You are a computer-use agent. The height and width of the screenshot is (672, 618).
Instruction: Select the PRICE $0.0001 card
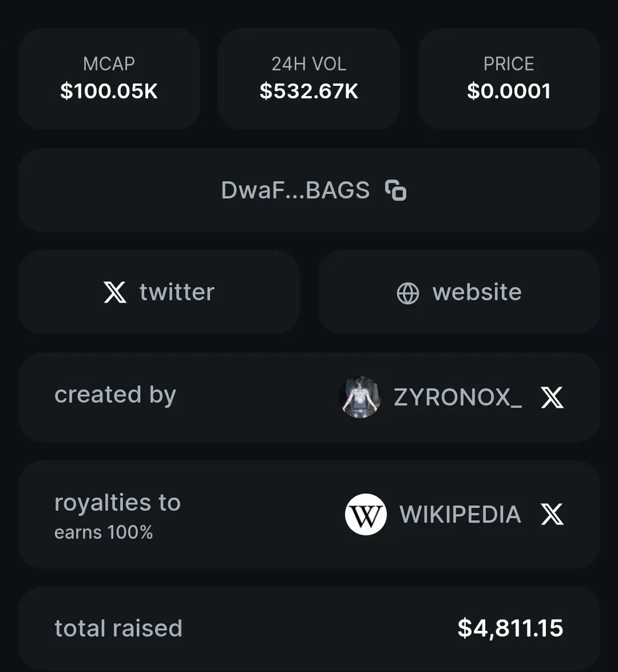coord(509,79)
